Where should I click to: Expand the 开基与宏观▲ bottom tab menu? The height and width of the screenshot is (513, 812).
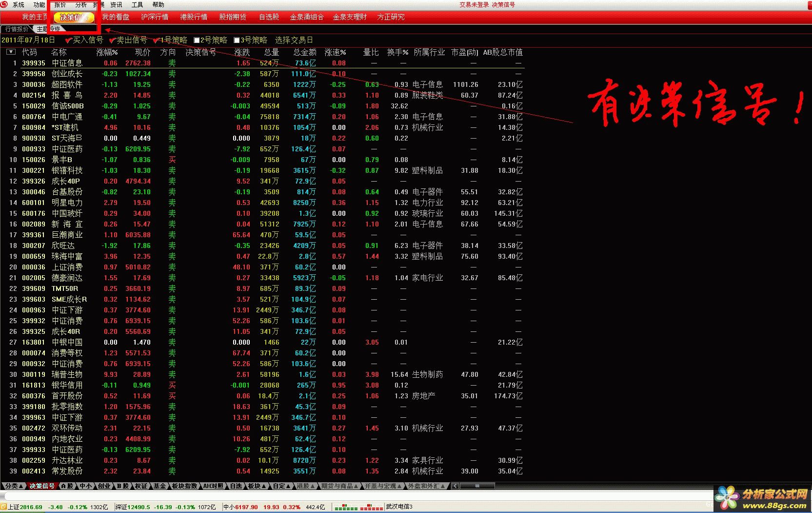[x=384, y=486]
